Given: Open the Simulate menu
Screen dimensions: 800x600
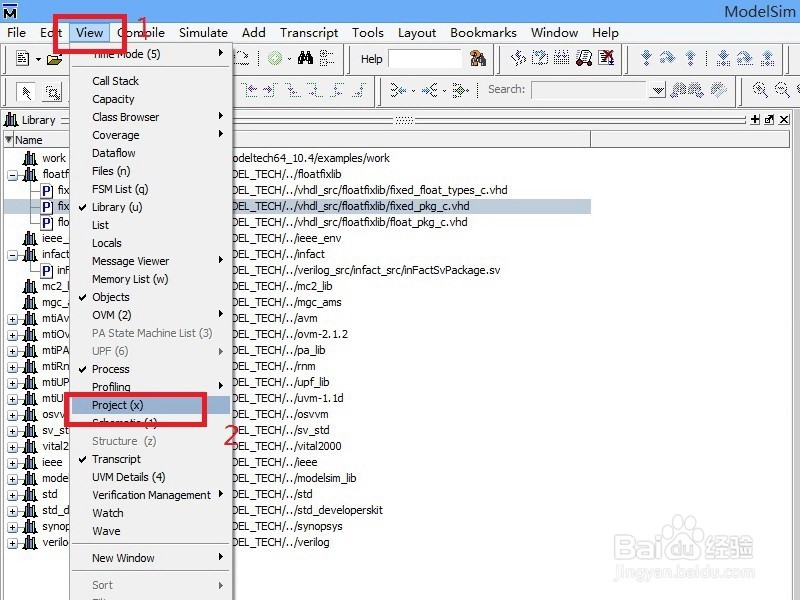Looking at the screenshot, I should [x=203, y=33].
